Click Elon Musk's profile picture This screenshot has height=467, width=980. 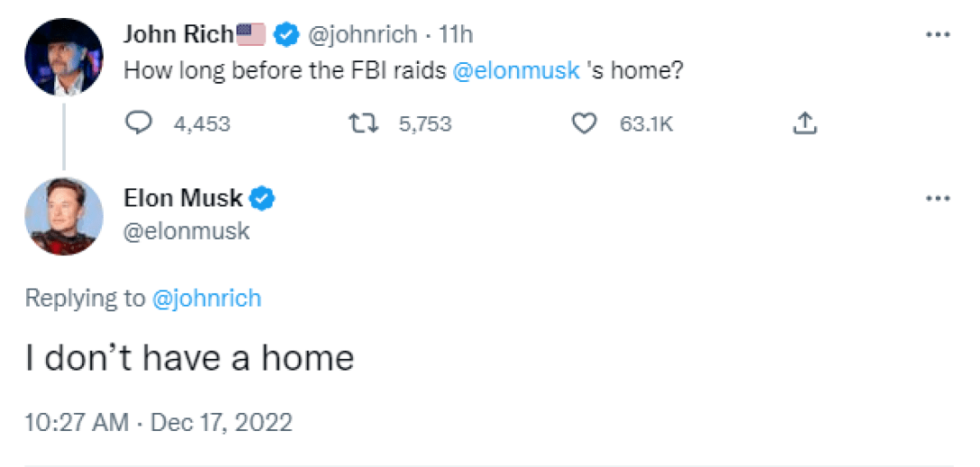click(x=63, y=216)
